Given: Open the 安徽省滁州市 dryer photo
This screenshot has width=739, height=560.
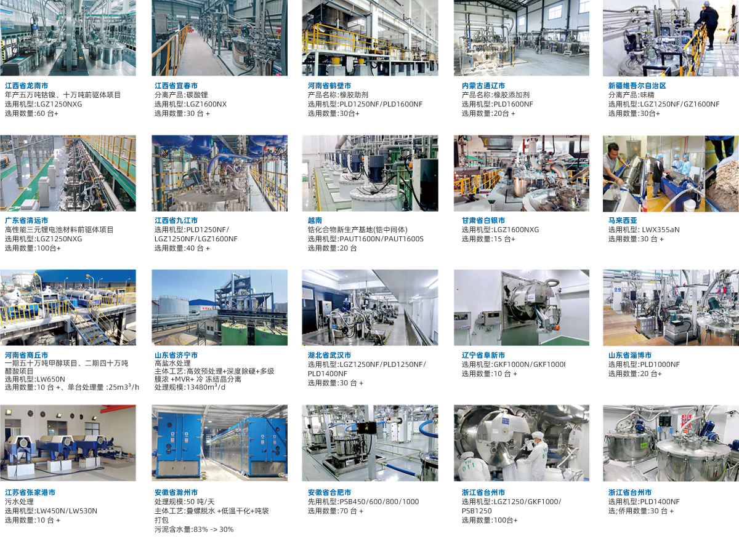Looking at the screenshot, I should 219,443.
